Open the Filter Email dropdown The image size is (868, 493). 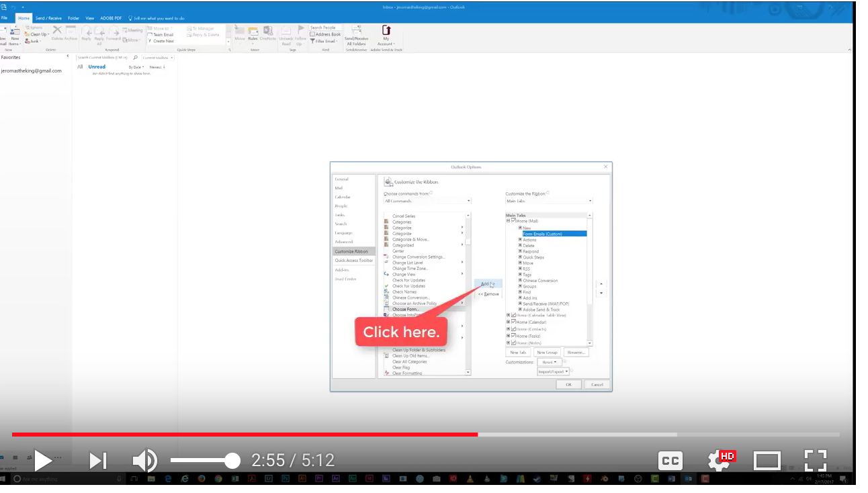click(323, 41)
